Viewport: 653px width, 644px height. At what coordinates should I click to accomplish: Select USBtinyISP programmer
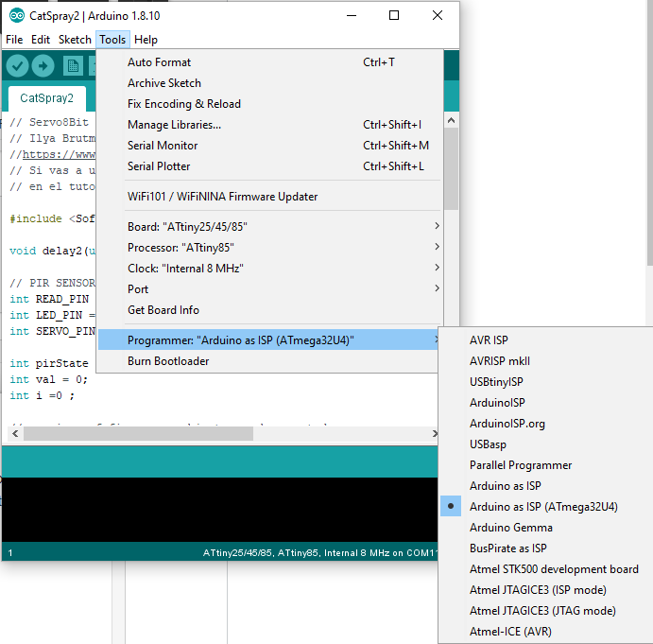pos(546,382)
